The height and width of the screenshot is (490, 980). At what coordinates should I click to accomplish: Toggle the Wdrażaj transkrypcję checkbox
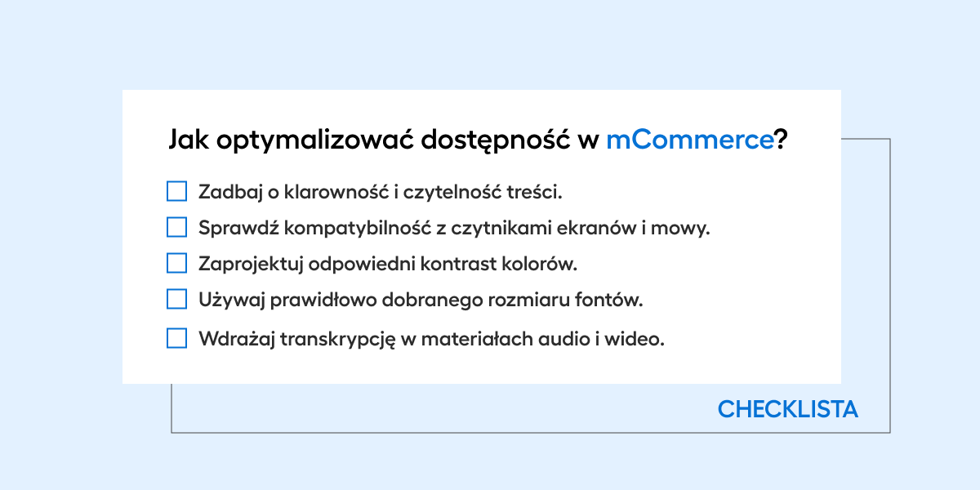pyautogui.click(x=177, y=338)
